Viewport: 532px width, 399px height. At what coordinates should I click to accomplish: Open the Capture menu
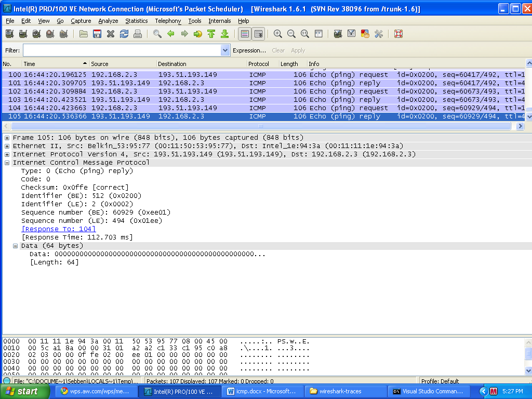pyautogui.click(x=81, y=21)
